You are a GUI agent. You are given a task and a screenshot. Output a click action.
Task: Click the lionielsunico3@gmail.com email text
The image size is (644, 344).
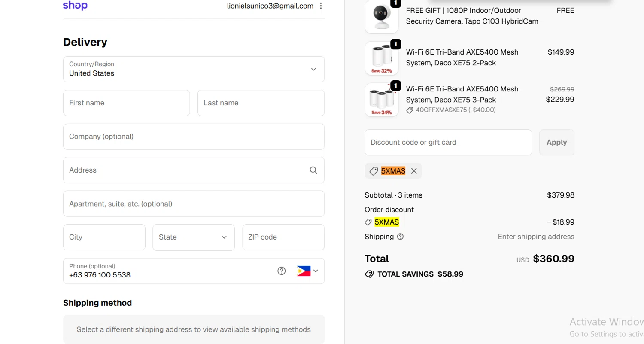270,6
